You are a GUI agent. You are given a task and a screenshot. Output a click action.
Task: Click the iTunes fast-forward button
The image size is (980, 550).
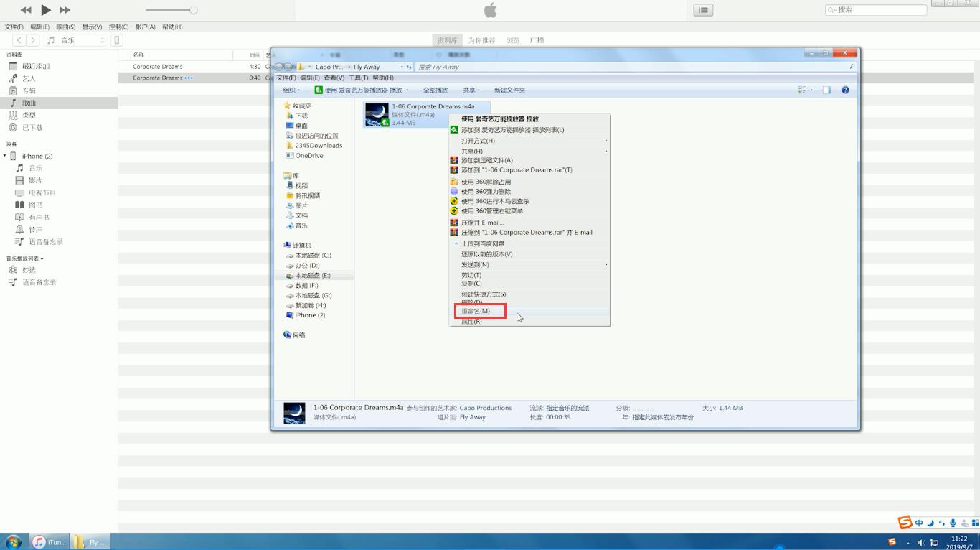65,10
